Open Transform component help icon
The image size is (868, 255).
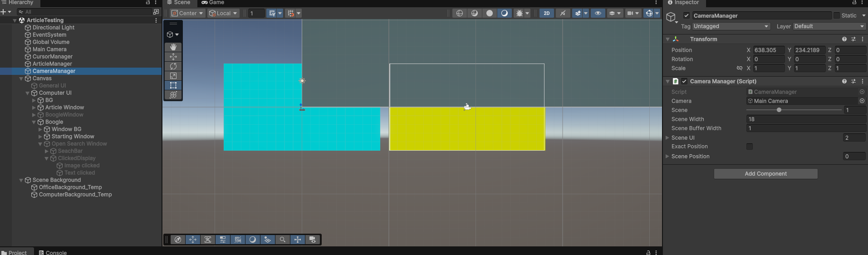coord(844,39)
